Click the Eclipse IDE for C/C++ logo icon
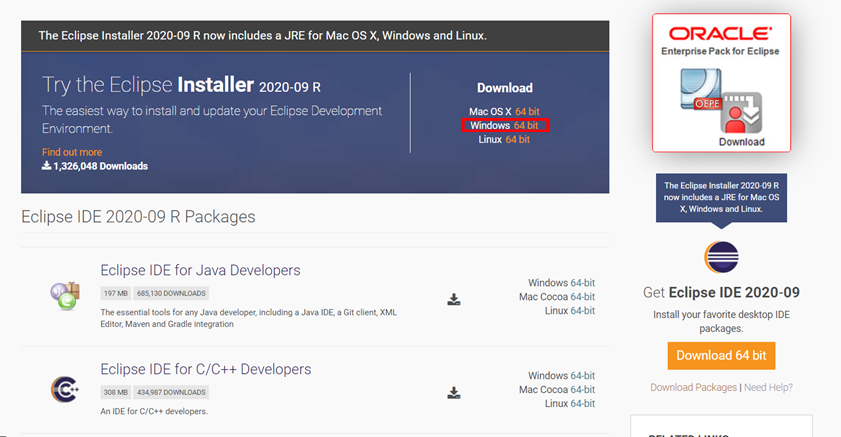 tap(65, 389)
